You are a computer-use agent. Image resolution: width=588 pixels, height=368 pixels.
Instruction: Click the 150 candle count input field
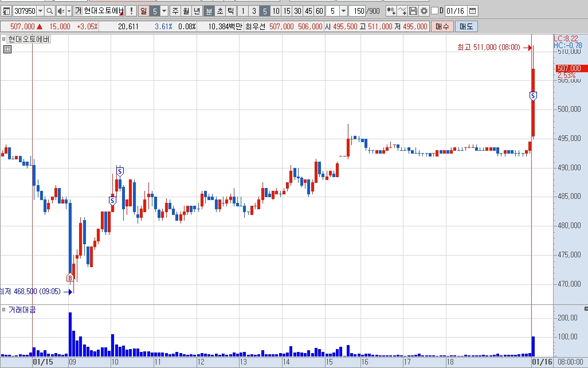(358, 11)
